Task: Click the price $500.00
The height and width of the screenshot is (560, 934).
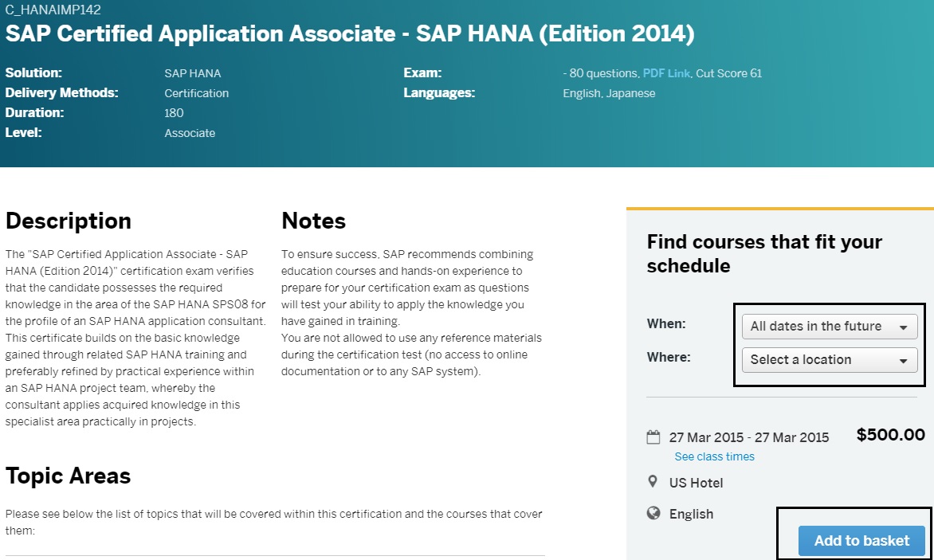Action: click(x=890, y=434)
